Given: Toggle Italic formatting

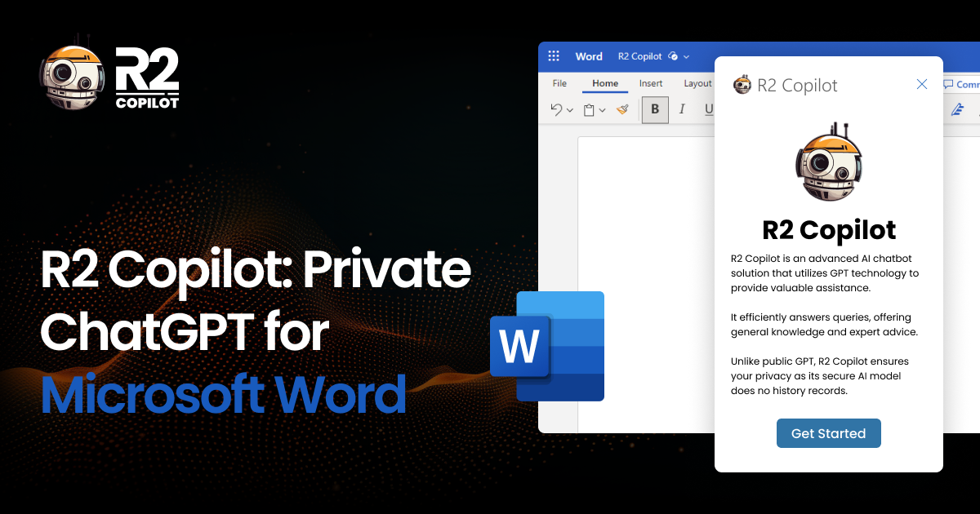Looking at the screenshot, I should (x=681, y=109).
